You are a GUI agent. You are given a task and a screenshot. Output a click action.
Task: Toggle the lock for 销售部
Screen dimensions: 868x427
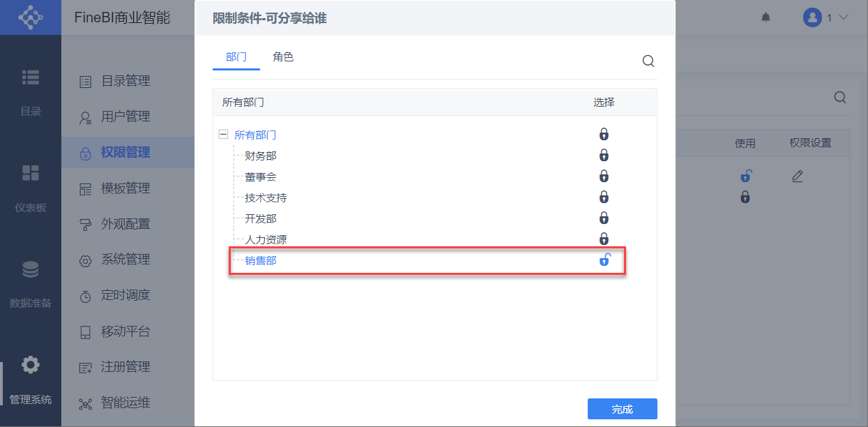click(x=604, y=261)
